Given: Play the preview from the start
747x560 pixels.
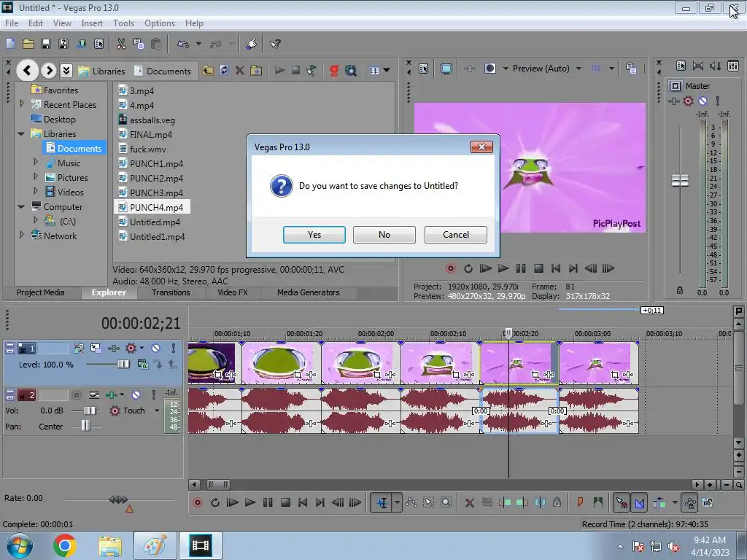Looking at the screenshot, I should [x=485, y=268].
